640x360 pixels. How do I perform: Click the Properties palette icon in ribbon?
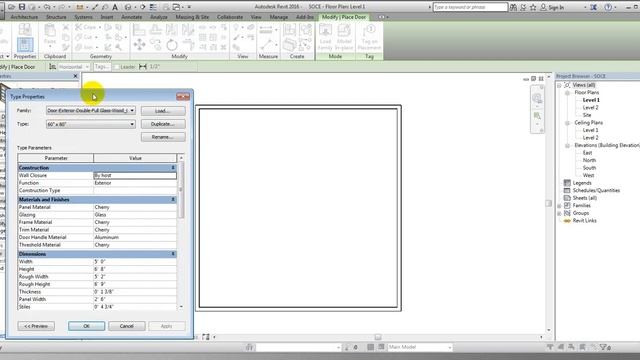pos(25,44)
